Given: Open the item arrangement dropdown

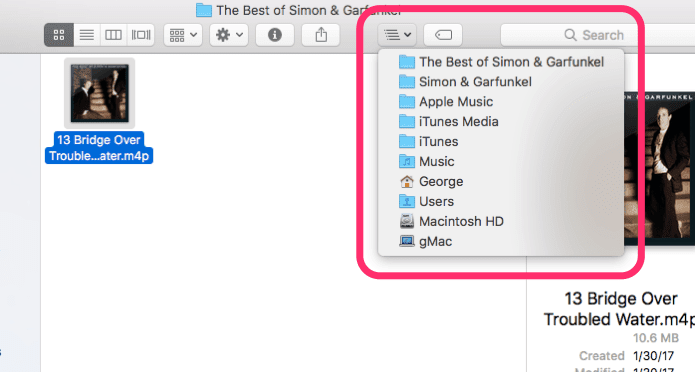Looking at the screenshot, I should pos(183,35).
